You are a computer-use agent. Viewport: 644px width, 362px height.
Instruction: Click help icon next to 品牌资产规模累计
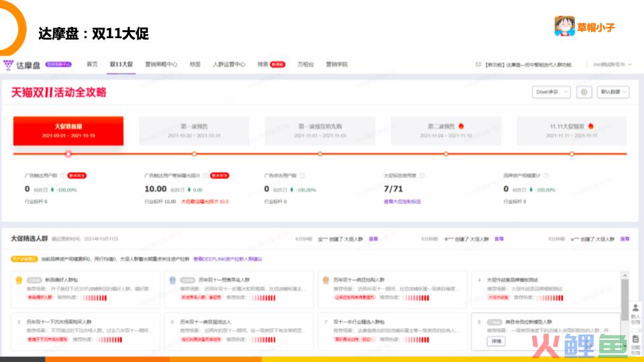click(546, 176)
